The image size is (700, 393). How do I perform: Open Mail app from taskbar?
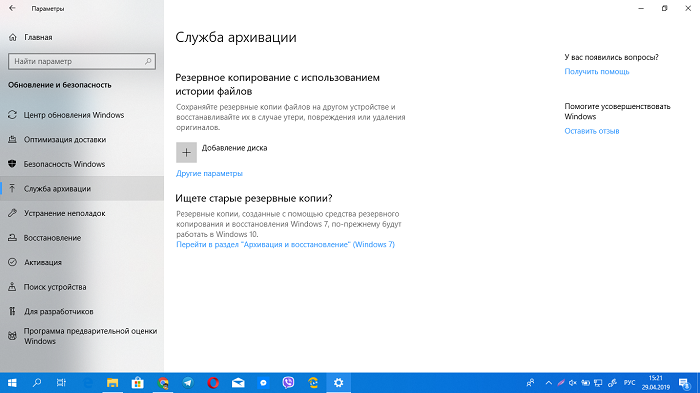coord(238,383)
